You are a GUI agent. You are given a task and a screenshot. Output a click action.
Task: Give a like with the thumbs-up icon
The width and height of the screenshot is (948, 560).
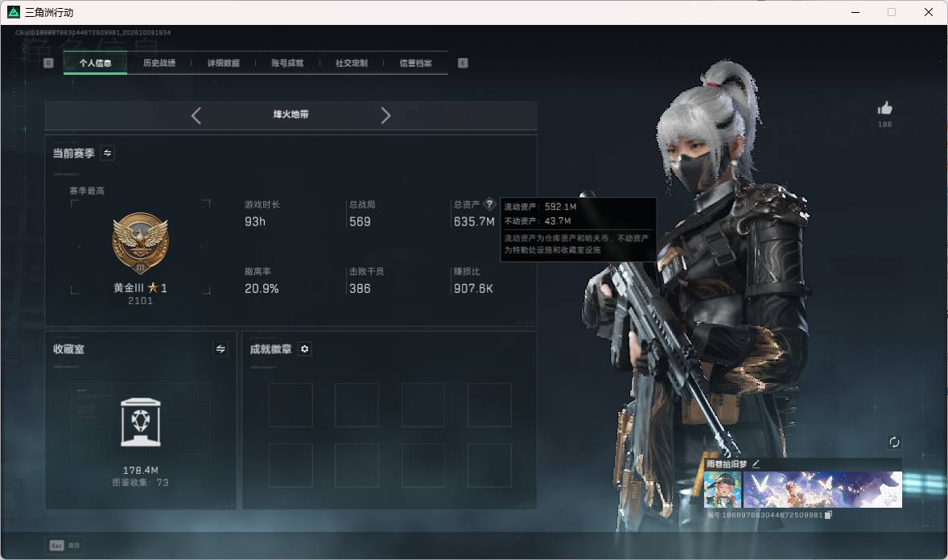pyautogui.click(x=885, y=109)
